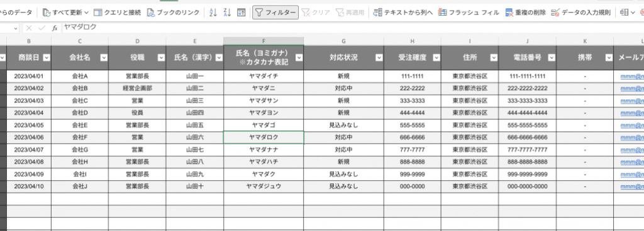Click ブックのリンク button
This screenshot has width=644, height=231.
tap(173, 13)
